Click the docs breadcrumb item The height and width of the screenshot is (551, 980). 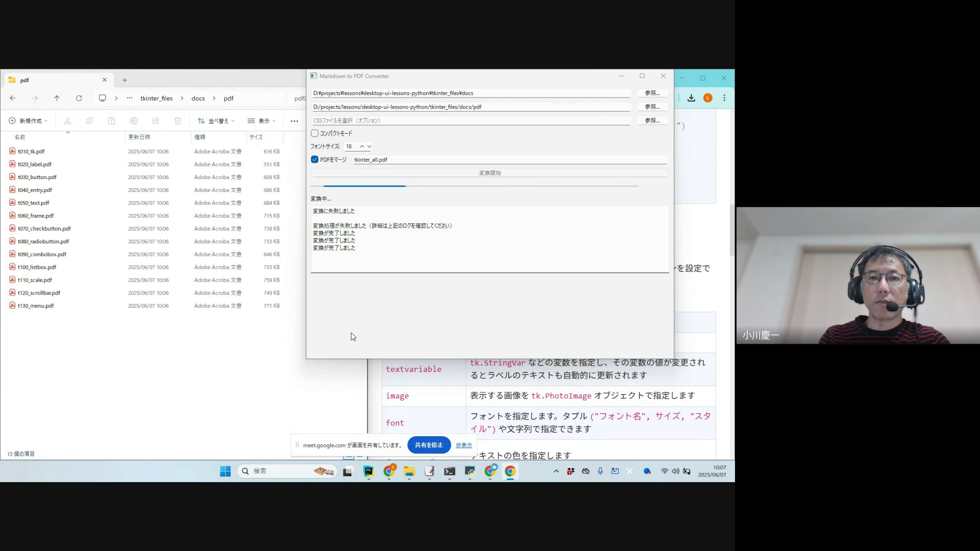pyautogui.click(x=198, y=98)
